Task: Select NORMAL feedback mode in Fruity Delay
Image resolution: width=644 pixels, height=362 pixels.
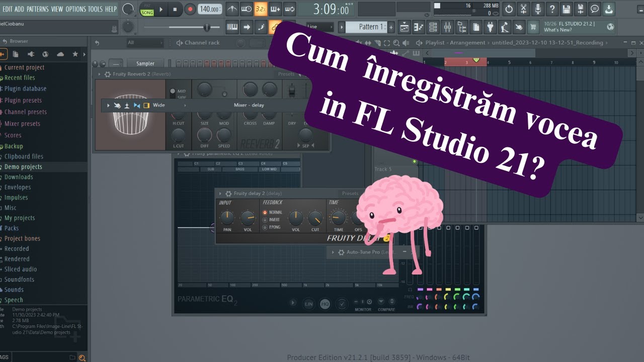Action: pos(265,213)
